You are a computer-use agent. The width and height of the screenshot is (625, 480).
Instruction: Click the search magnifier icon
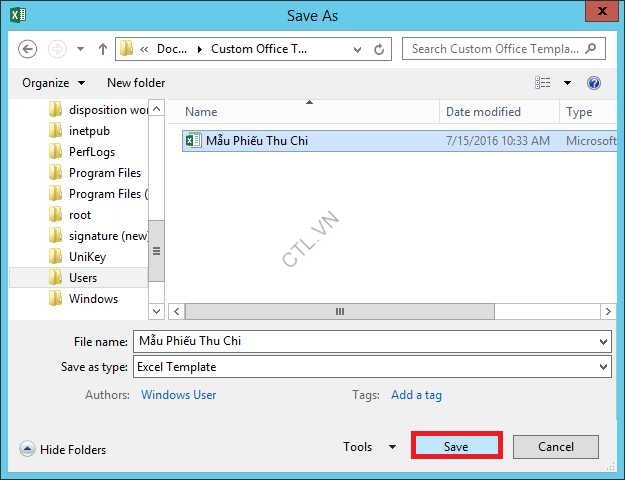(591, 49)
